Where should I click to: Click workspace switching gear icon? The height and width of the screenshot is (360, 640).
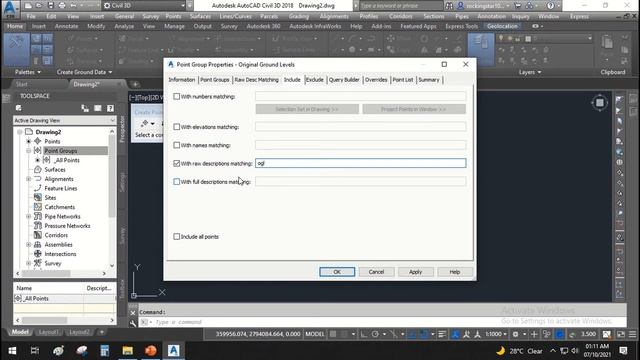pyautogui.click(x=516, y=334)
